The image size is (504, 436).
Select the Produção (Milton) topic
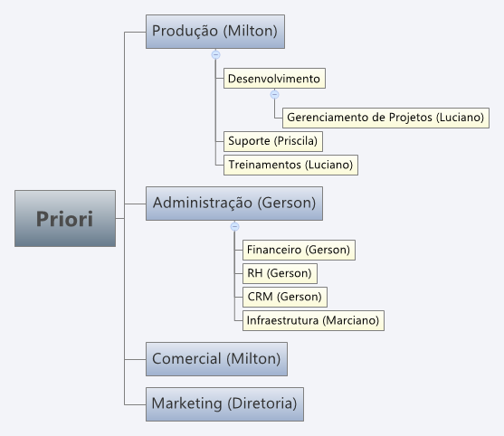pos(215,32)
